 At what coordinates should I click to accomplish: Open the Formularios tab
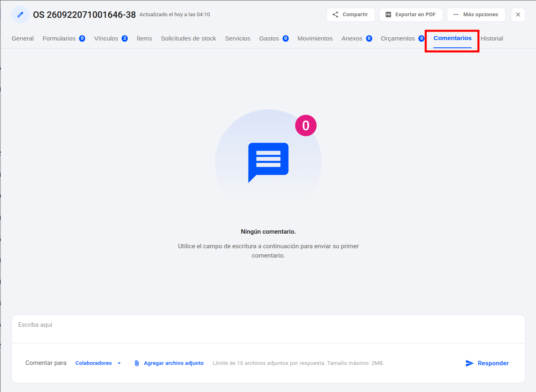64,38
